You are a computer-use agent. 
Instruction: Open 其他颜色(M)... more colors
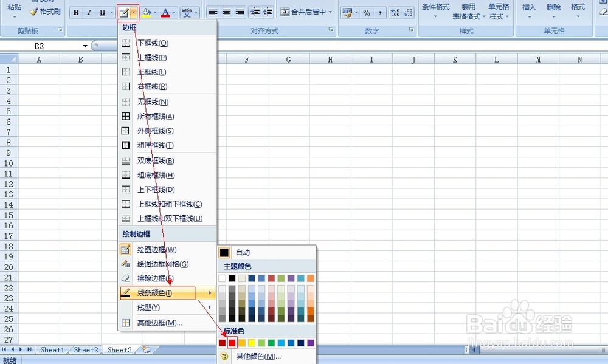click(266, 356)
